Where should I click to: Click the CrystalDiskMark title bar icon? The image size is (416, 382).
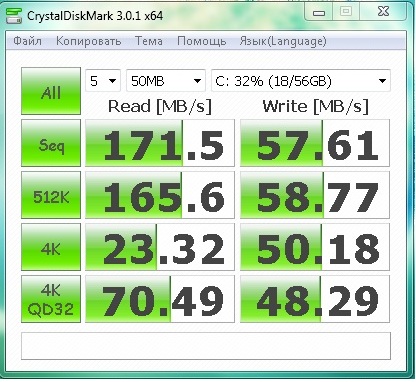pyautogui.click(x=14, y=16)
